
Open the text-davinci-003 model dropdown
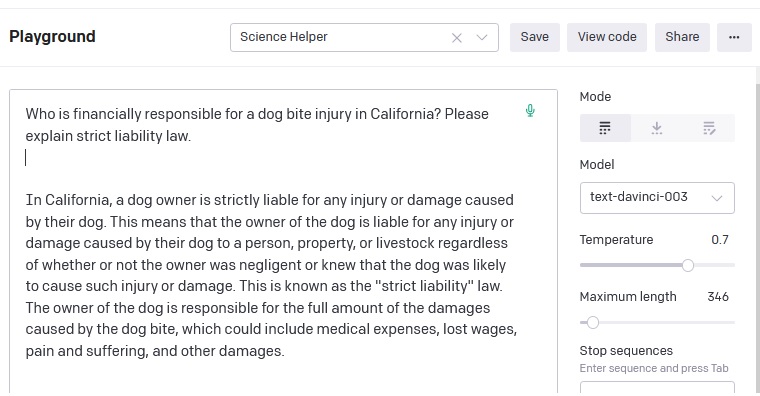tap(657, 198)
